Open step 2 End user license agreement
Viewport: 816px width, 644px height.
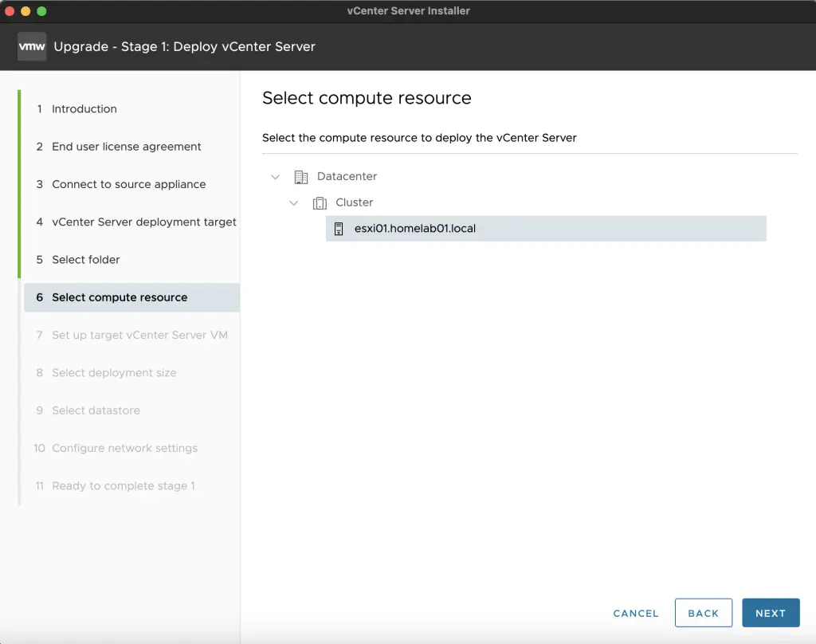click(126, 147)
